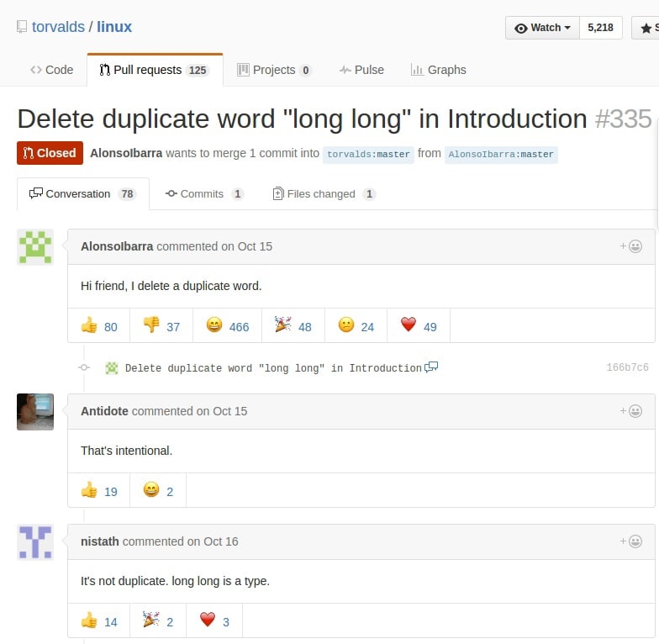Click the Pull requests count badge 125

click(198, 71)
